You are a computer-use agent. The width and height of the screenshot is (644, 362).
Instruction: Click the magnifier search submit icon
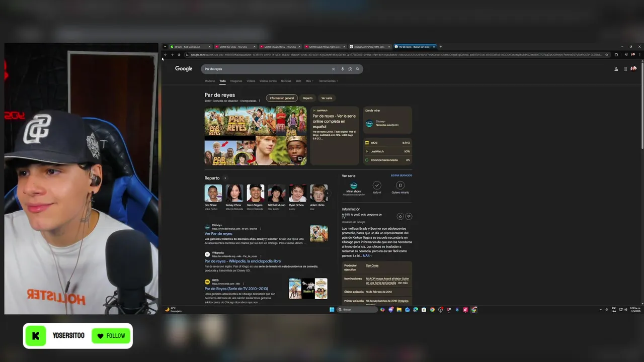coord(358,69)
